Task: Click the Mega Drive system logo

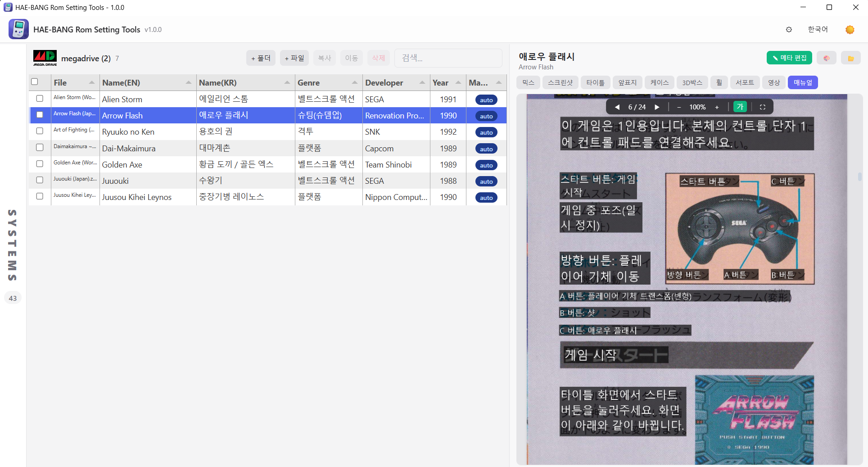Action: click(45, 58)
